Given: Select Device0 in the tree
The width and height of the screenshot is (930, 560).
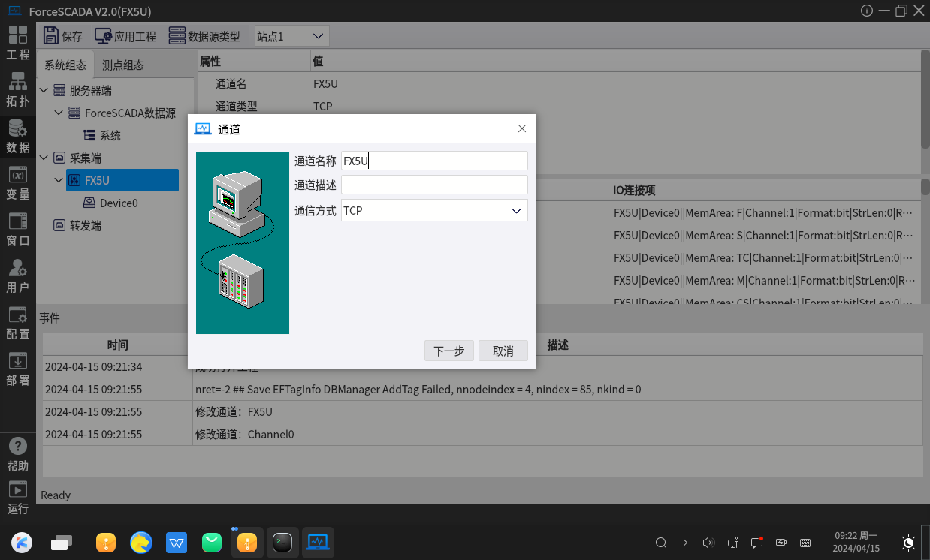Looking at the screenshot, I should click(x=119, y=203).
